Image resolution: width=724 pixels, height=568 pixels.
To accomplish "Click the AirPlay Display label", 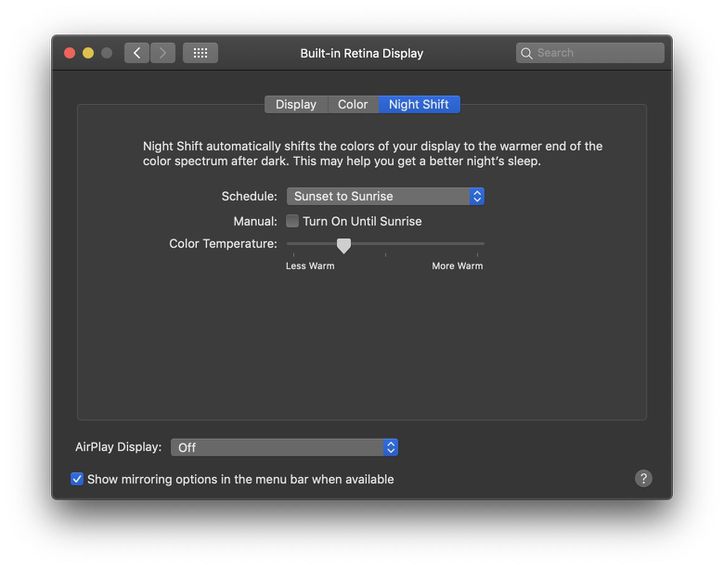I will 119,447.
